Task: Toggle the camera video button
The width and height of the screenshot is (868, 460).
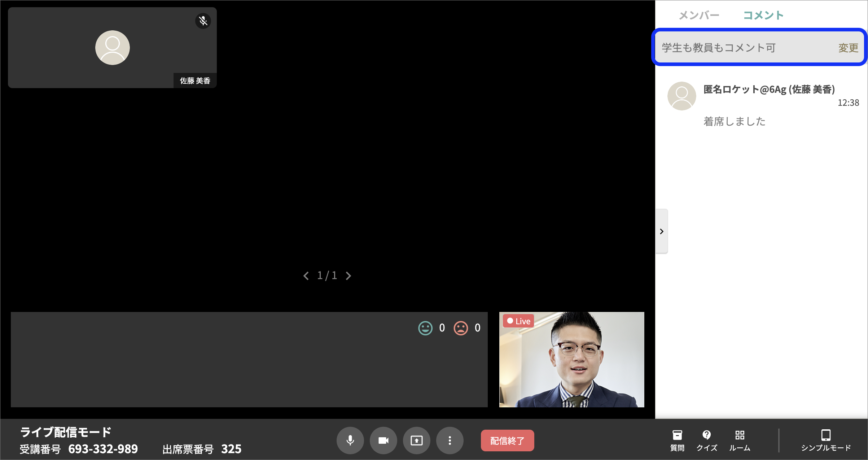Action: (x=383, y=441)
